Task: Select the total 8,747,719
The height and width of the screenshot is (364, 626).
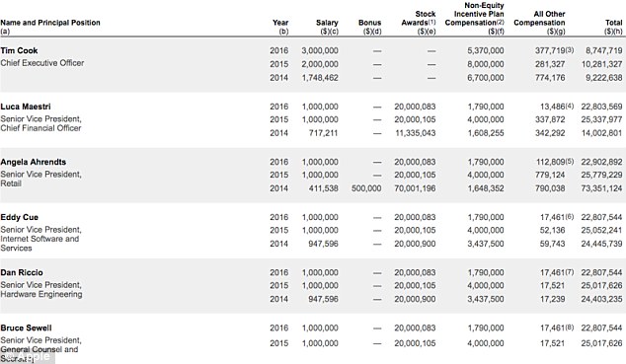Action: 604,50
